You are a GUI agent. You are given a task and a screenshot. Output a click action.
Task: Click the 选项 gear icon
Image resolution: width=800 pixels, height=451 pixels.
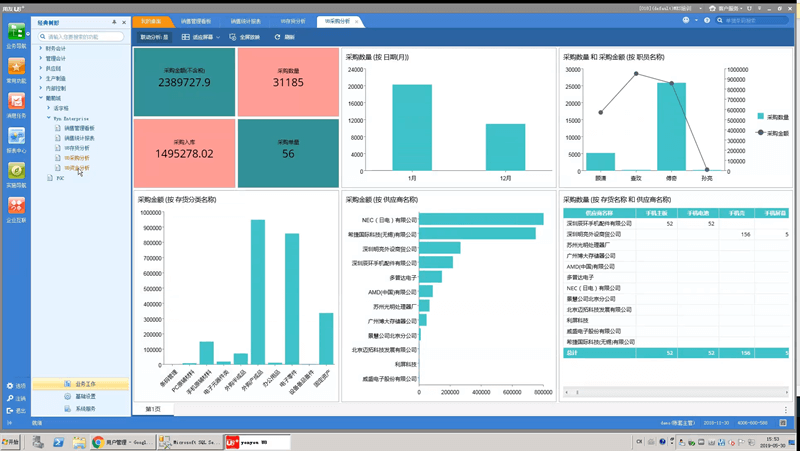(10, 386)
